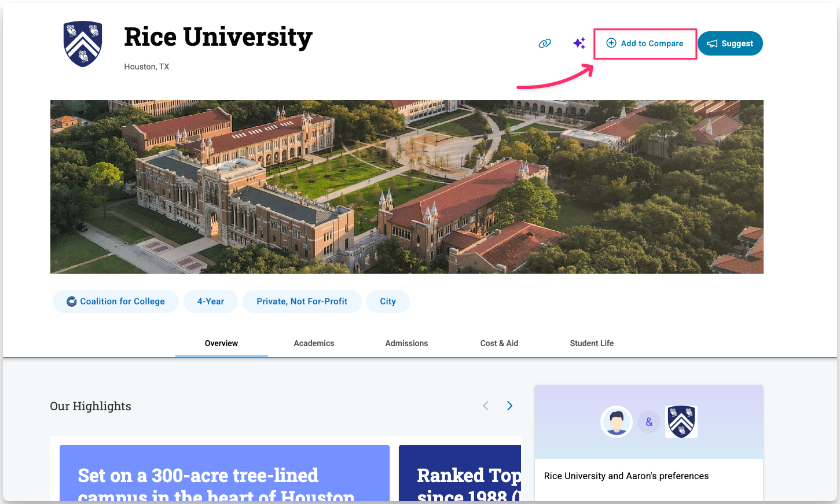Copy the college page link icon

(x=545, y=43)
